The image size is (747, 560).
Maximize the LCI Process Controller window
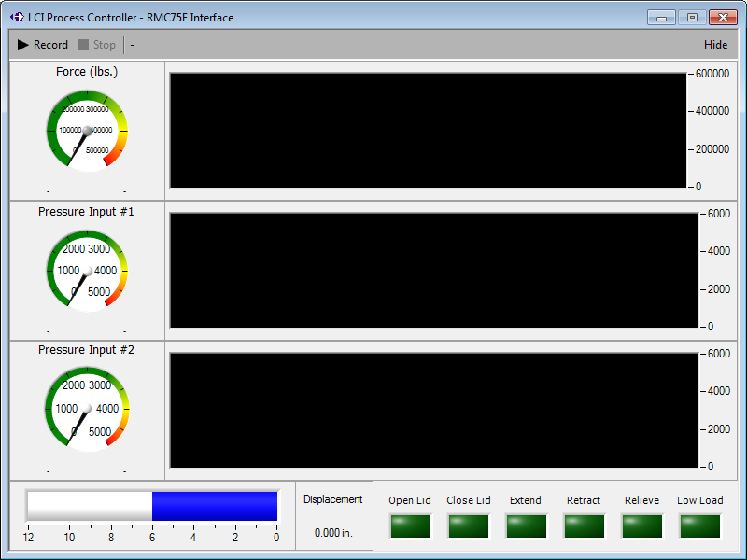click(692, 18)
